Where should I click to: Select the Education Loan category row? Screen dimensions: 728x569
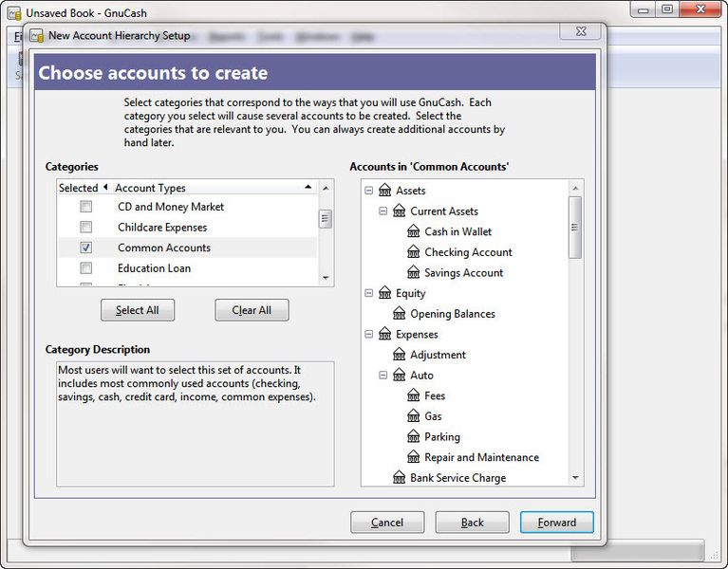point(187,267)
